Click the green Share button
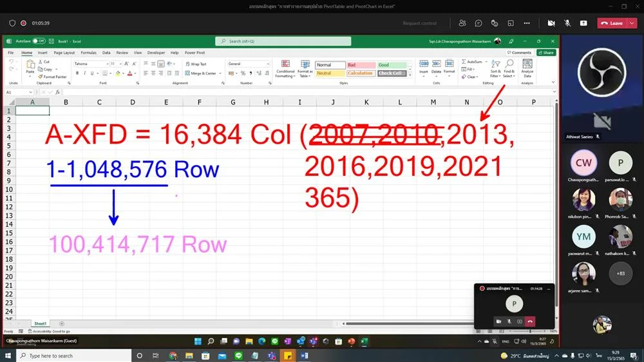Screen dimensions: 644x362 tap(546, 53)
